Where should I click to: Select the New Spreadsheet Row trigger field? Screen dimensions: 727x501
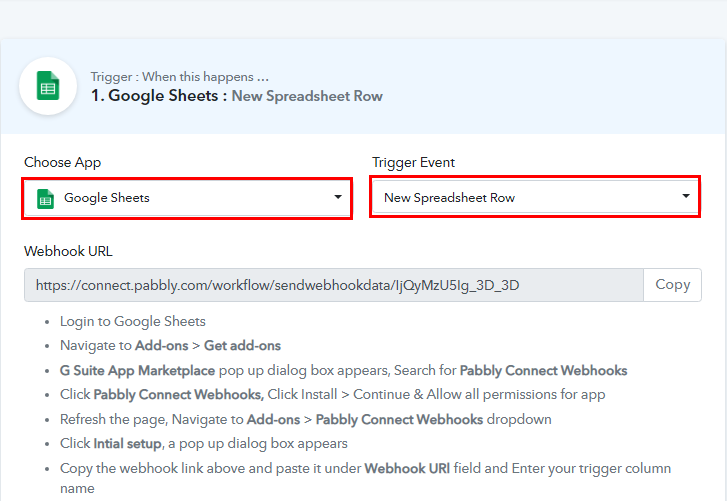[535, 197]
